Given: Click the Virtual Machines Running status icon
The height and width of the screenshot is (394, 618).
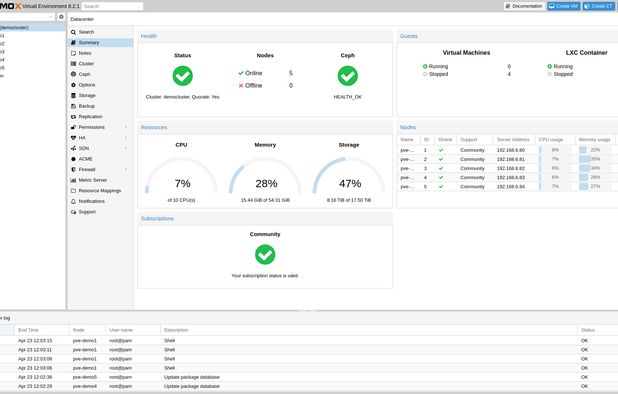Looking at the screenshot, I should click(x=425, y=67).
